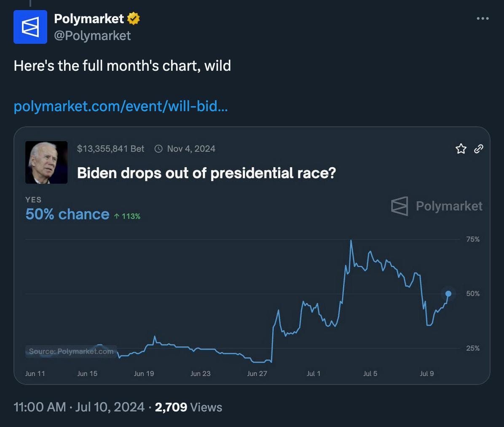Click the $13,355,841 Bet volume label

110,148
